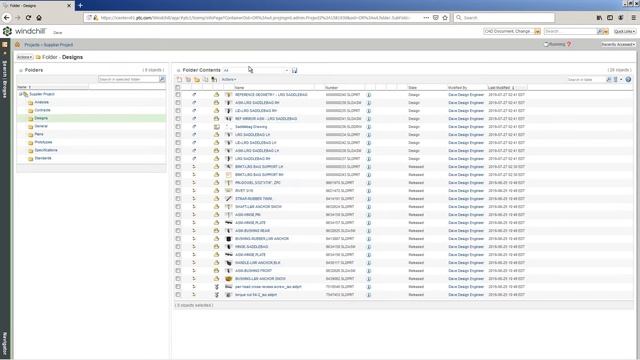Check the Saddlebag Drawing row checkbox

coord(178,127)
